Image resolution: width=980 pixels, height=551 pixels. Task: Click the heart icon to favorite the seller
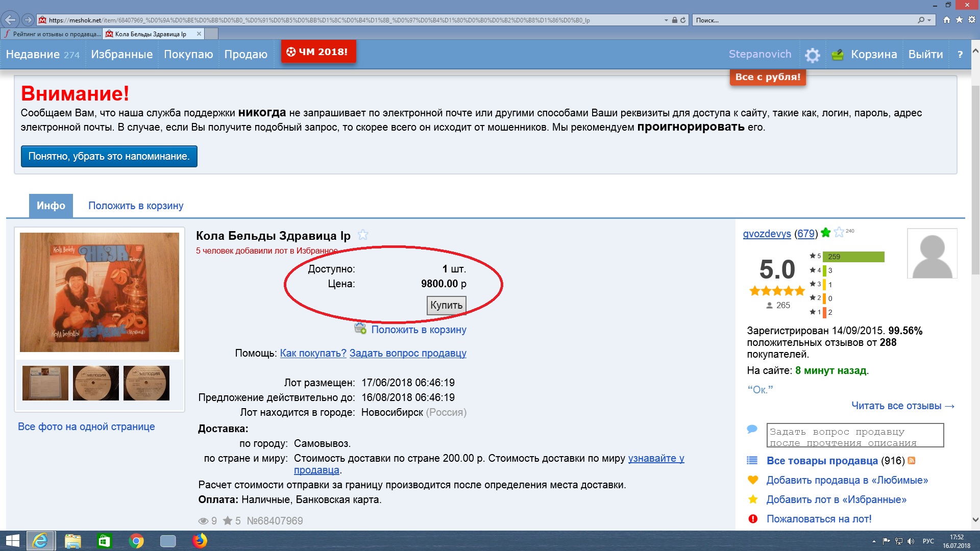tap(753, 480)
